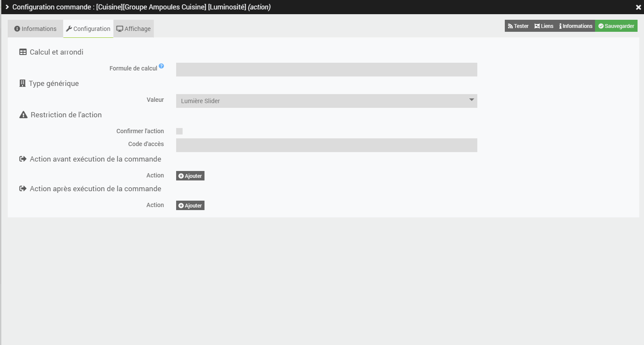Image resolution: width=644 pixels, height=345 pixels.
Task: Click the dialog title Configuration commande text
Action: point(141,7)
